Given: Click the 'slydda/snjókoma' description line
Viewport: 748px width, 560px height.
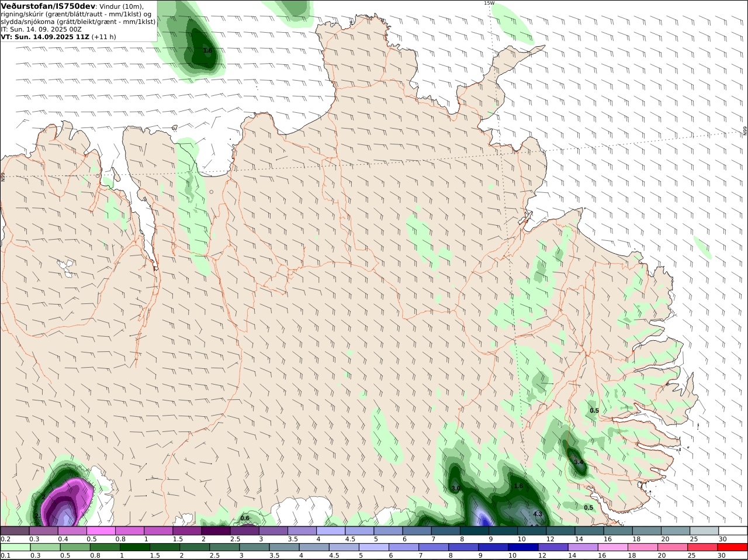Looking at the screenshot, I should pyautogui.click(x=78, y=22).
